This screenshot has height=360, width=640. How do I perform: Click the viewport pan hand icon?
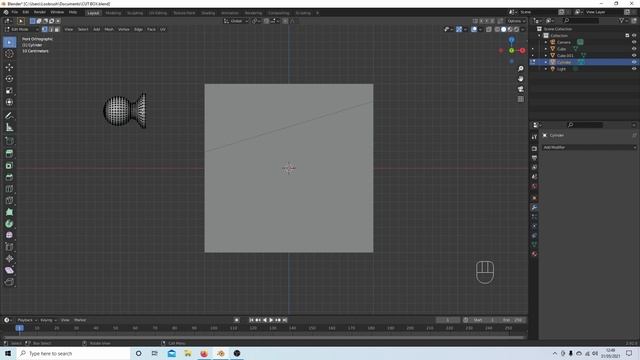point(520,78)
